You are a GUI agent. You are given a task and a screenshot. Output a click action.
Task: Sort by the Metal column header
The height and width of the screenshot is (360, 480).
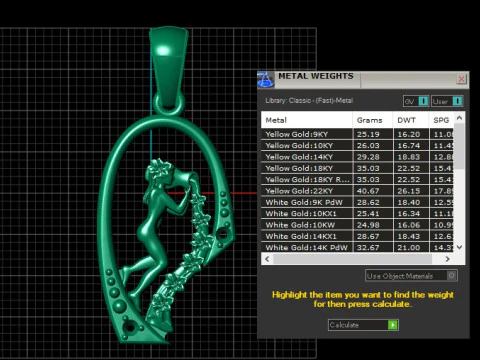306,120
